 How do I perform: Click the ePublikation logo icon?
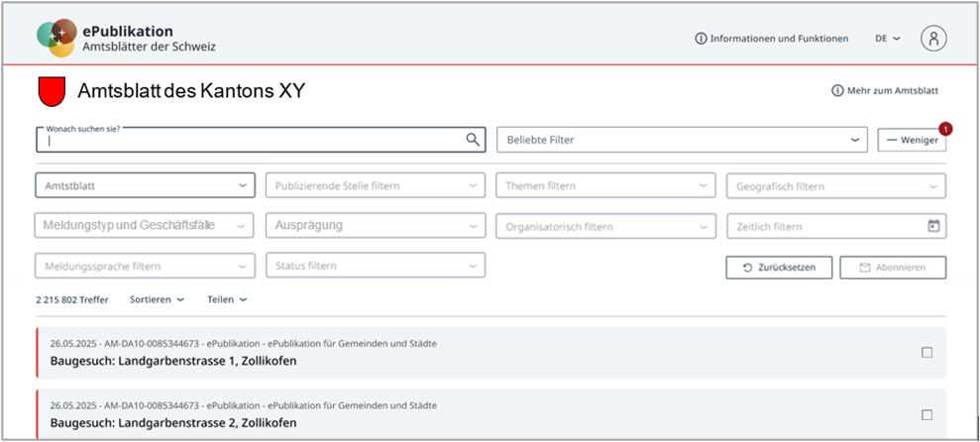(56, 38)
